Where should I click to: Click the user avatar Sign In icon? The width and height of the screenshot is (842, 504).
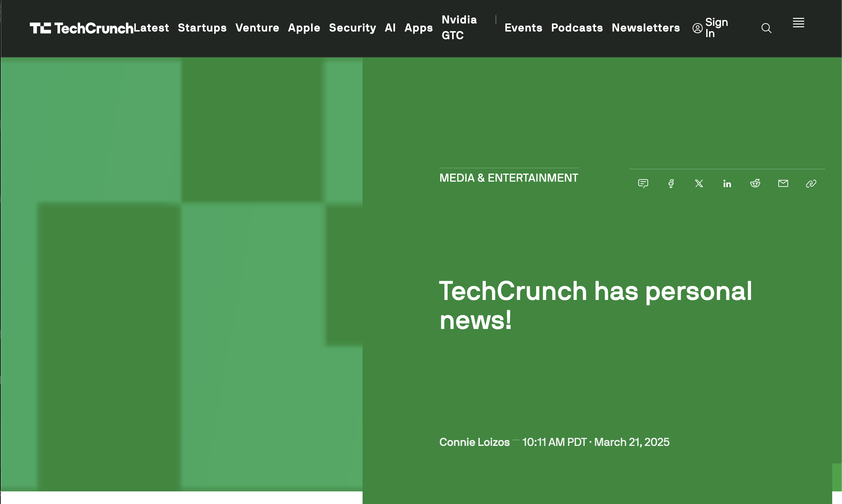tap(697, 28)
